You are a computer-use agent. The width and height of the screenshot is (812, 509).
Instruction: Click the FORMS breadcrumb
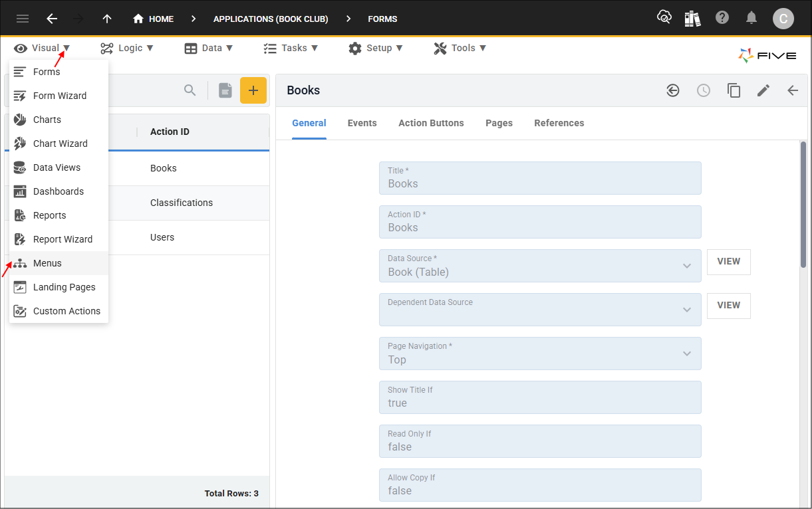382,19
